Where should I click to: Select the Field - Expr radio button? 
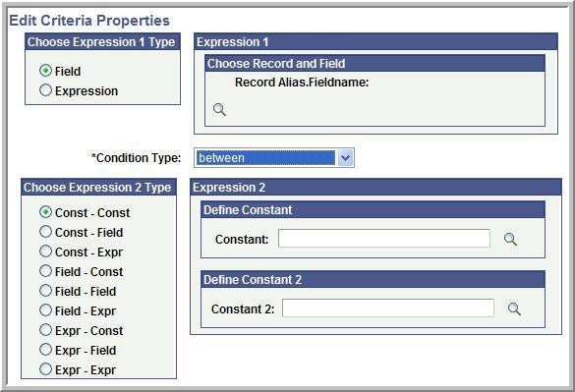[x=45, y=310]
